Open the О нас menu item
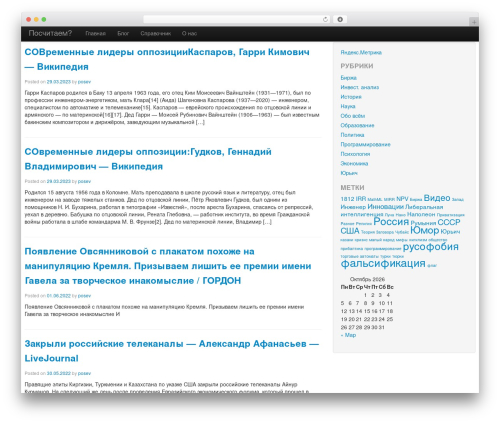Screen dimensions: 500x423 (189, 34)
